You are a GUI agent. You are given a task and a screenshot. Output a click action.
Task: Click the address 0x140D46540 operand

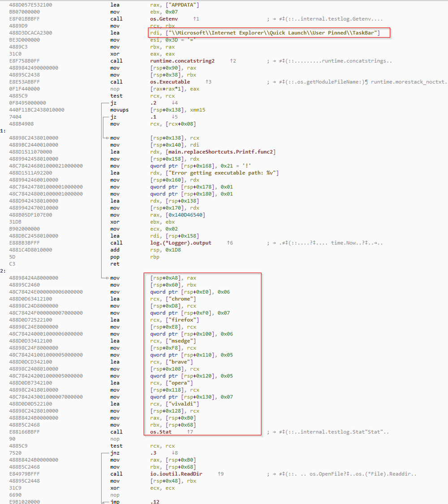point(185,215)
